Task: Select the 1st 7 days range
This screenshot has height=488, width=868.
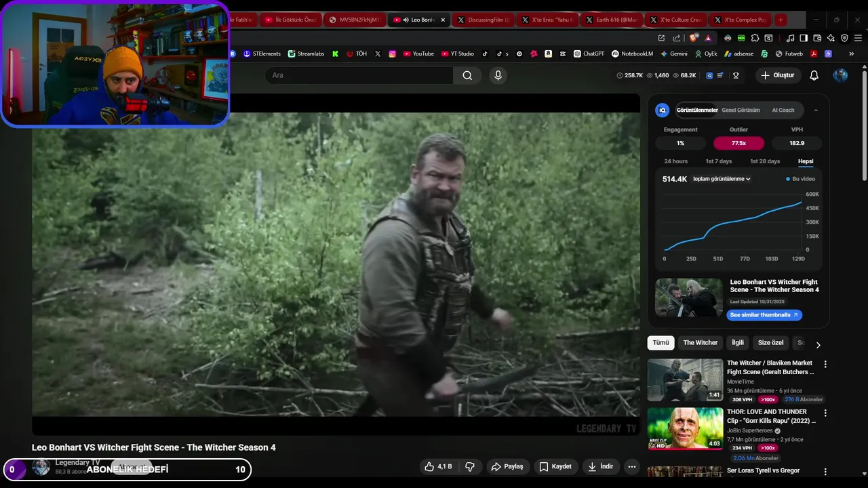Action: coord(719,161)
